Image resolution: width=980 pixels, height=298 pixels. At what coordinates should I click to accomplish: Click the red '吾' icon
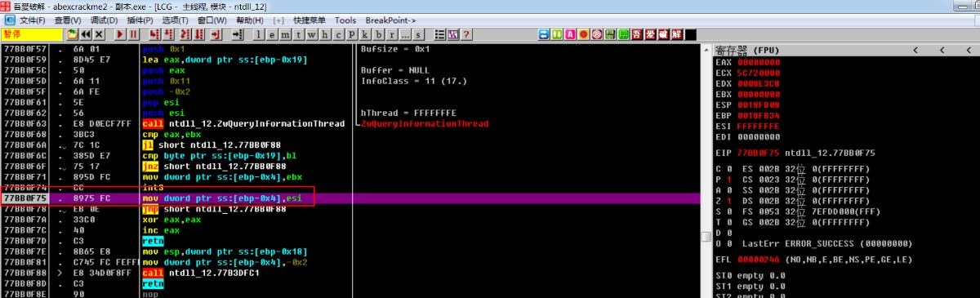click(x=636, y=33)
